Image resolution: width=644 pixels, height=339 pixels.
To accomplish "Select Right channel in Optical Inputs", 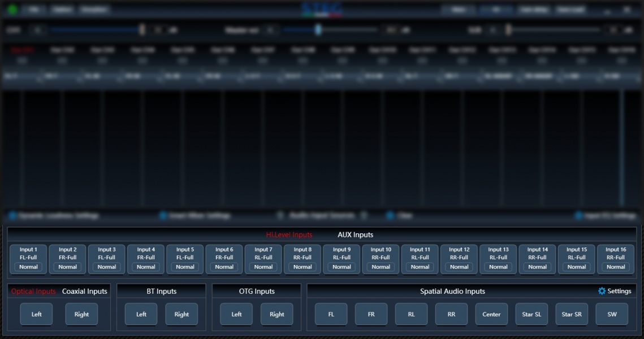I will (x=81, y=314).
